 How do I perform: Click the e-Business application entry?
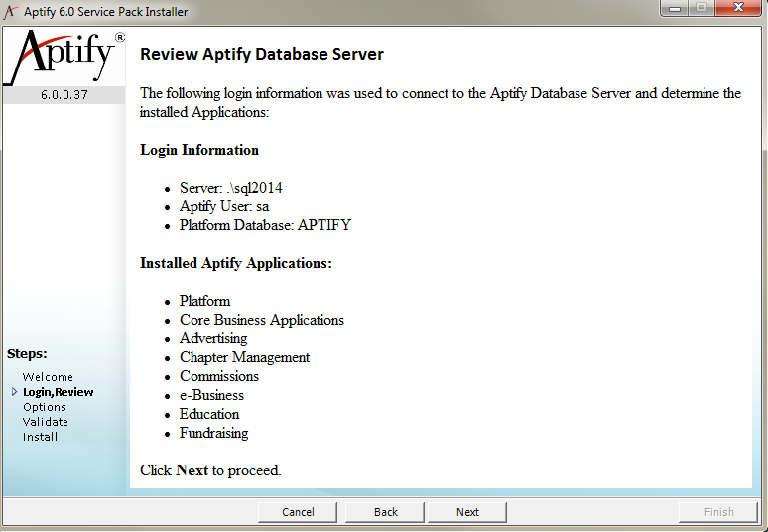tap(211, 395)
